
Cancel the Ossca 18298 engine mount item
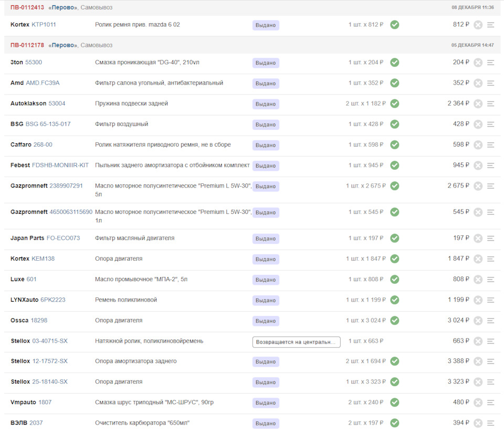coord(478,321)
